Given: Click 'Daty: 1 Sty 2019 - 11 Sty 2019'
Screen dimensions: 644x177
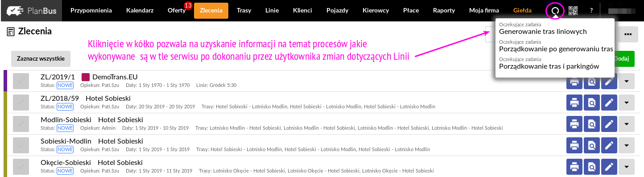Looking at the screenshot, I should tap(159, 171).
